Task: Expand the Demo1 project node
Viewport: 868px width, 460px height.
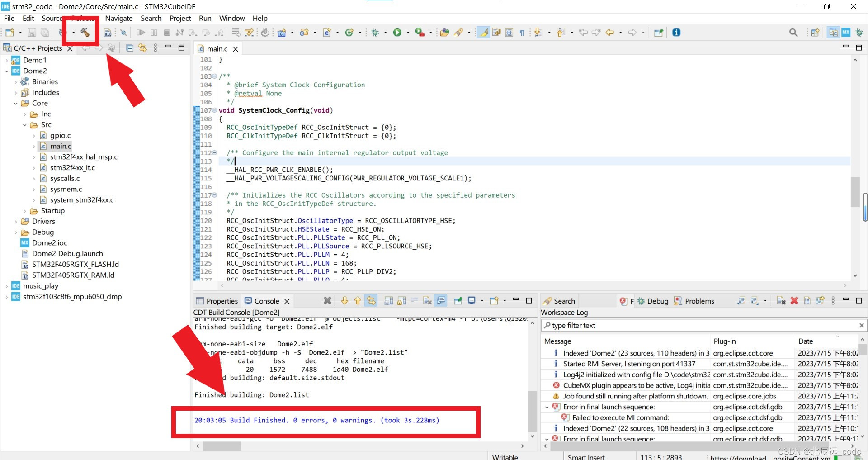Action: (6, 60)
